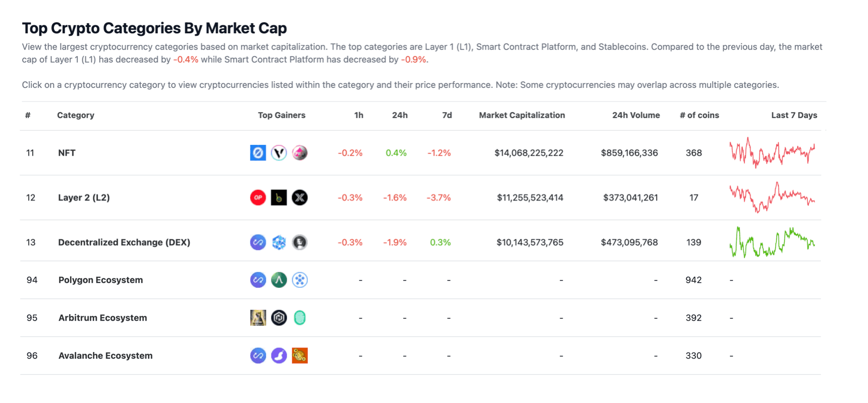Image resolution: width=868 pixels, height=403 pixels.
Task: Sort by the 24h Volume column
Action: click(636, 115)
